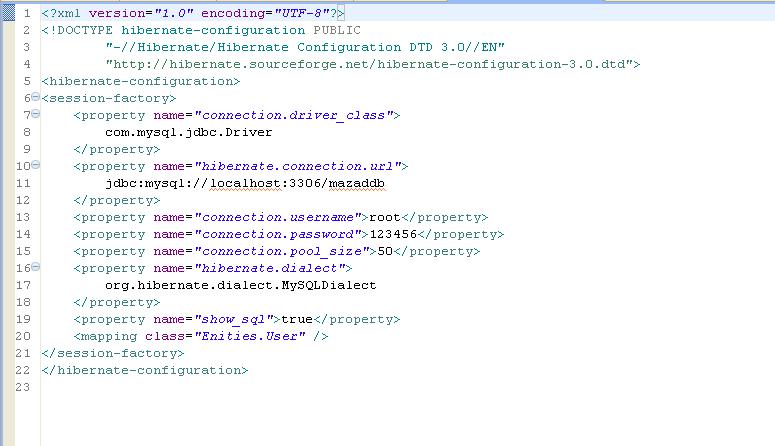Image resolution: width=775 pixels, height=446 pixels.
Task: Collapse the connection.driver_class property fold on line 7
Action: click(36, 114)
